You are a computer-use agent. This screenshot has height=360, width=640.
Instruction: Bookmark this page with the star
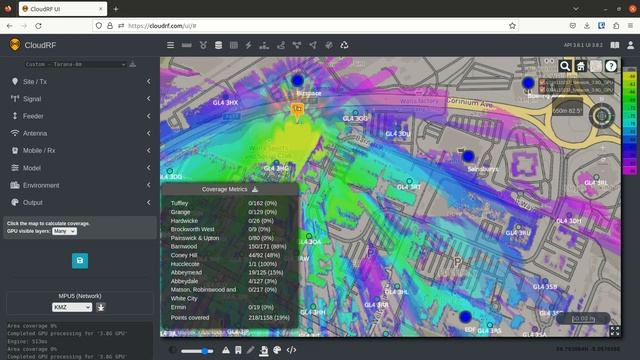tap(512, 26)
